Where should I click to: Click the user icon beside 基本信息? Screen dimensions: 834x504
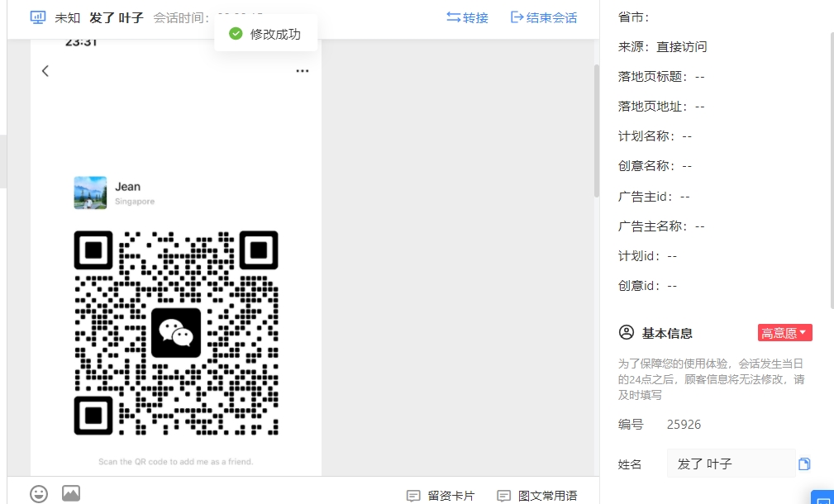click(627, 332)
